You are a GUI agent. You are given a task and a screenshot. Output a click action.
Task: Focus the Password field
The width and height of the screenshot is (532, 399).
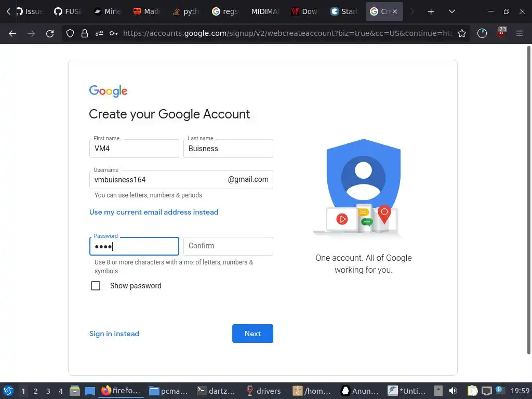134,246
